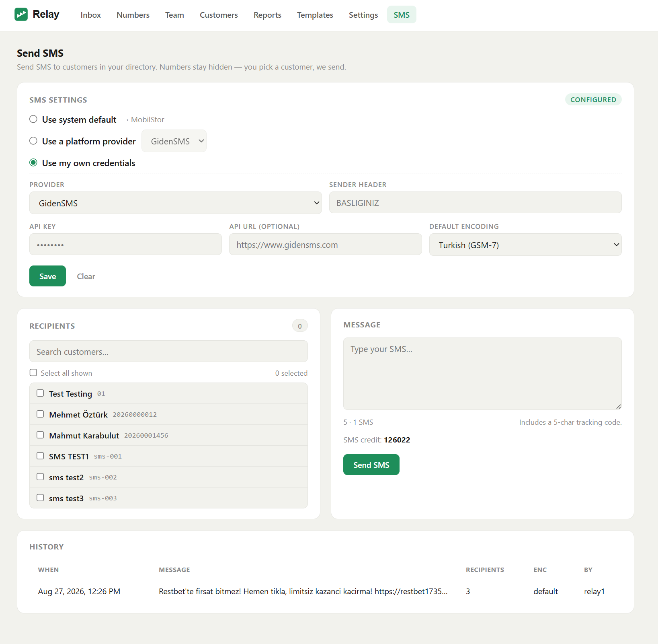Click the Relay logo icon
Viewport: 658px width, 644px height.
tap(21, 14)
